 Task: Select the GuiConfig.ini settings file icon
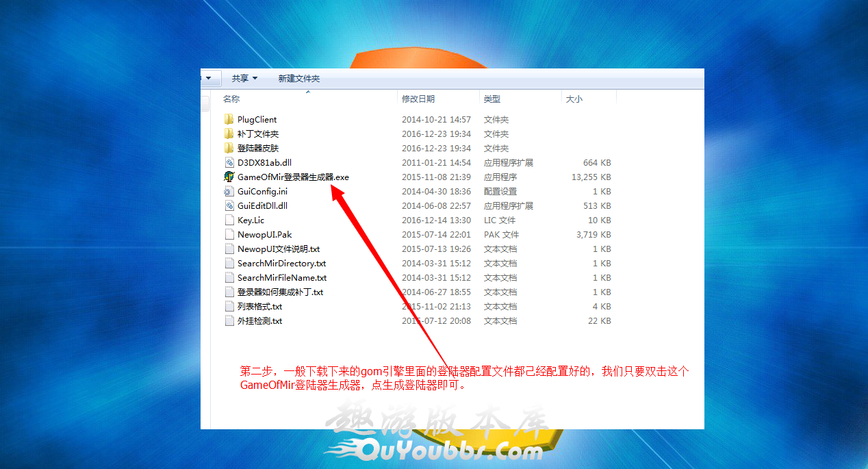229,192
